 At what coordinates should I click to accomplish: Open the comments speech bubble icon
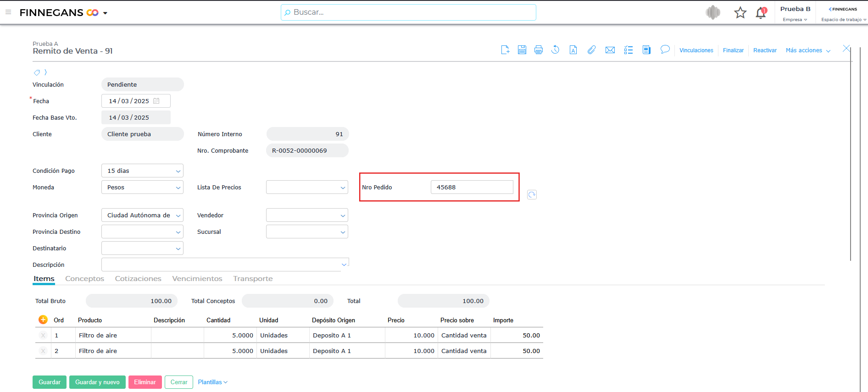[x=665, y=50]
